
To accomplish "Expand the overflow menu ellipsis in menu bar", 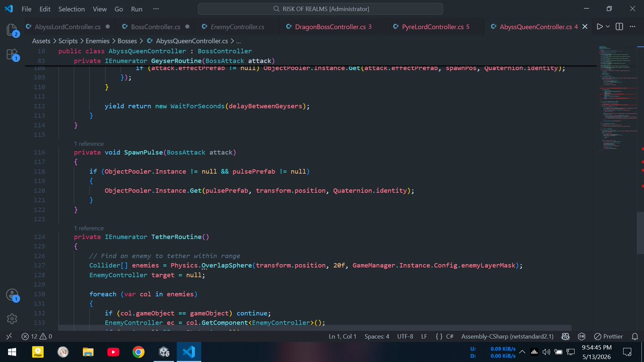I will click(156, 9).
